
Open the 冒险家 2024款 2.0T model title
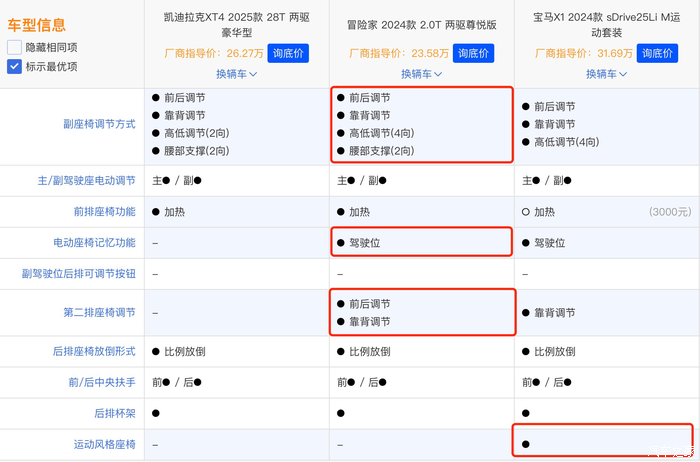423,18
